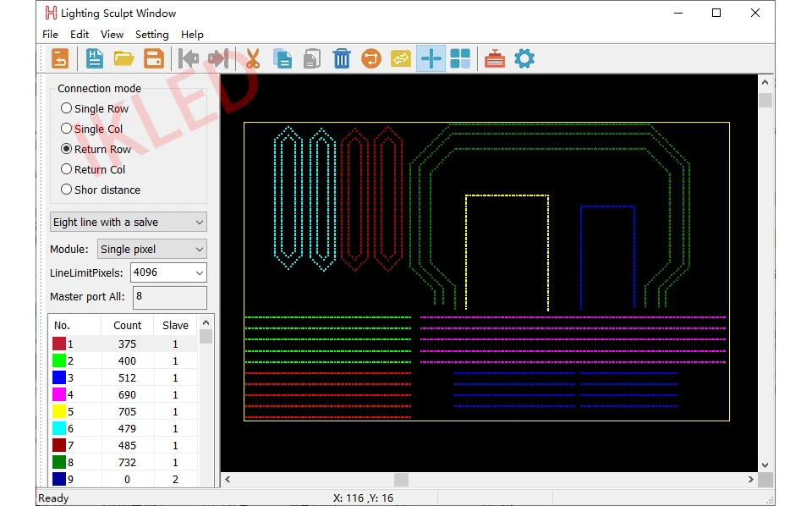Paste using the grey clipboard icon

[x=312, y=58]
